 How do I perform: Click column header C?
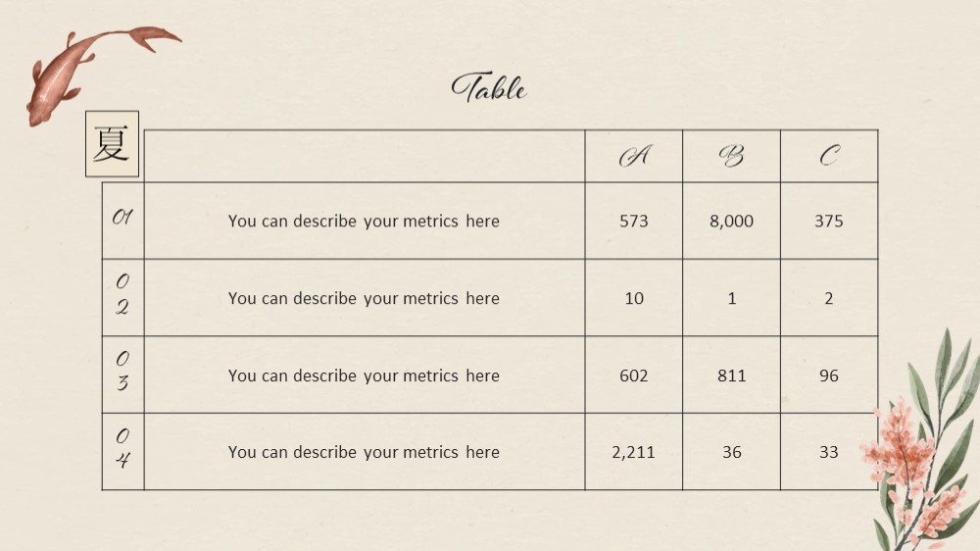(x=829, y=156)
